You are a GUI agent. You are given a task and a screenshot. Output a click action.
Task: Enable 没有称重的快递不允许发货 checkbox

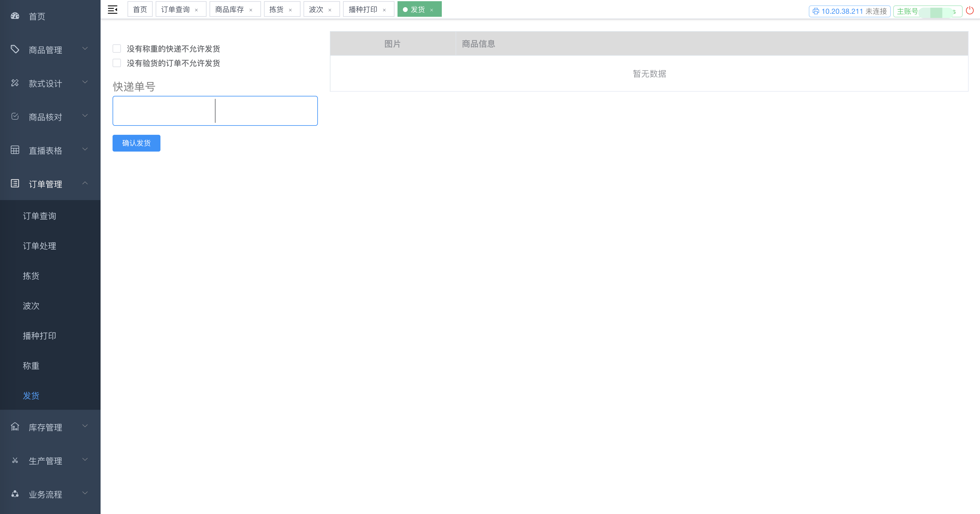117,49
